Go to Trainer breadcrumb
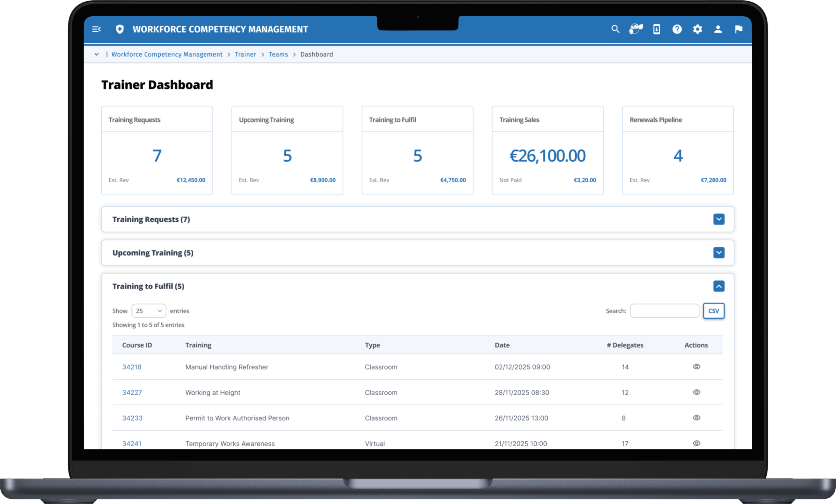This screenshot has width=836, height=504. [x=245, y=54]
